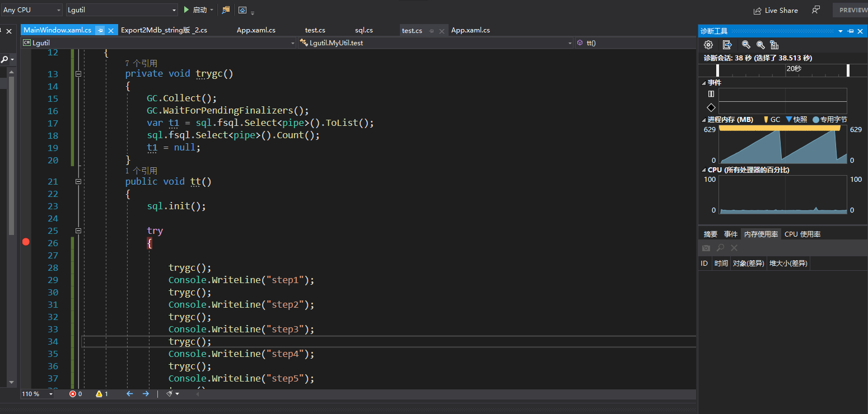This screenshot has width=868, height=414.
Task: Open the events tab in diagnostics
Action: [x=731, y=234]
